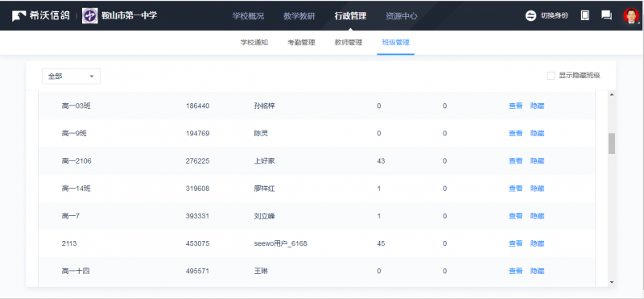Viewport: 644px width, 299px height.
Task: Click the user avatar in top right
Action: point(631,15)
